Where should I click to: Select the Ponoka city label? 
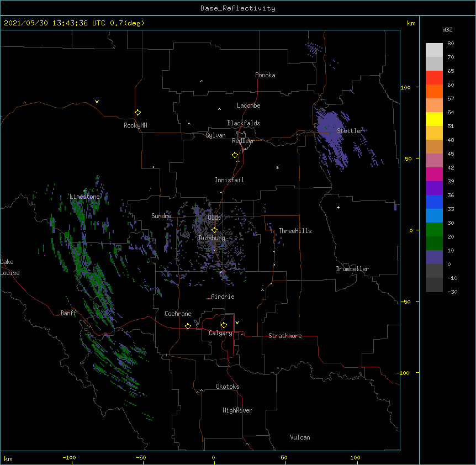[x=265, y=75]
